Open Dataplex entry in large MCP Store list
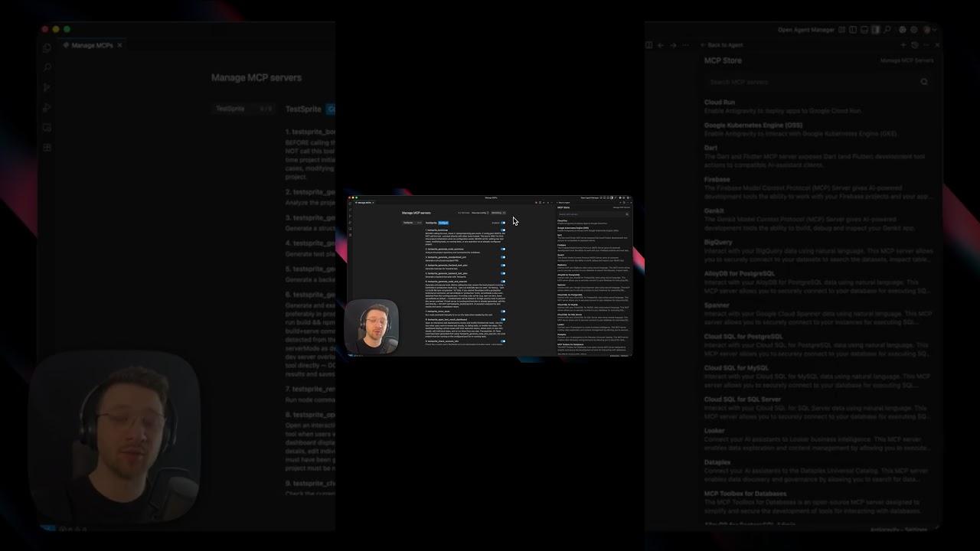 pyautogui.click(x=818, y=471)
